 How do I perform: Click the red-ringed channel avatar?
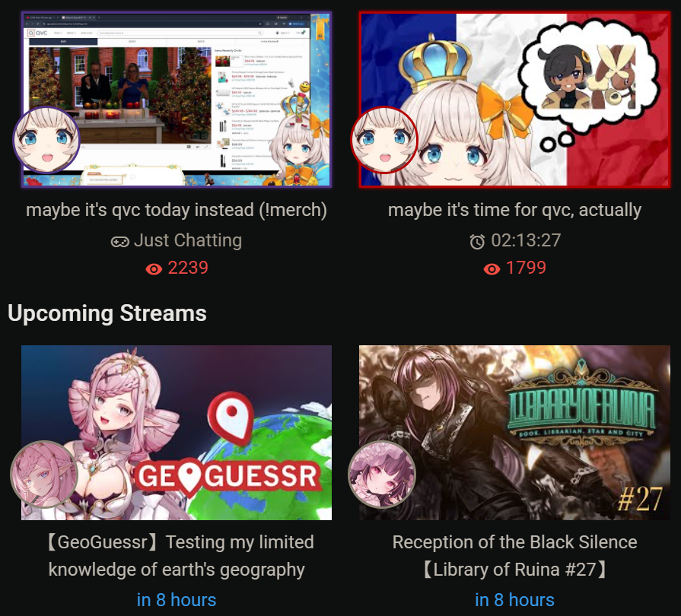tap(384, 140)
